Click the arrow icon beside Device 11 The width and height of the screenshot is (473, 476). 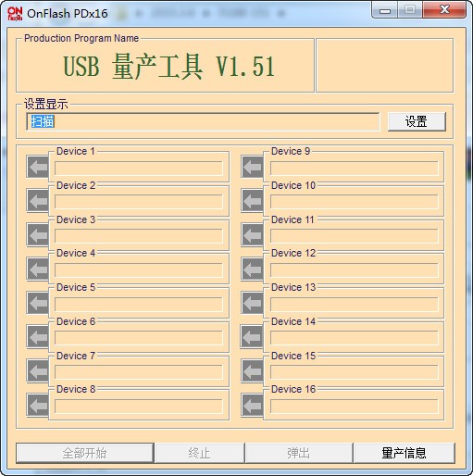pyautogui.click(x=252, y=234)
